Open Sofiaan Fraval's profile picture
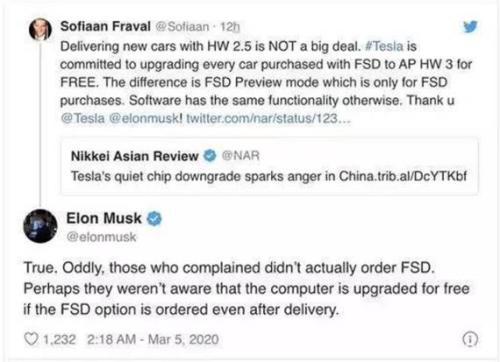The width and height of the screenshot is (500, 362). (x=40, y=29)
